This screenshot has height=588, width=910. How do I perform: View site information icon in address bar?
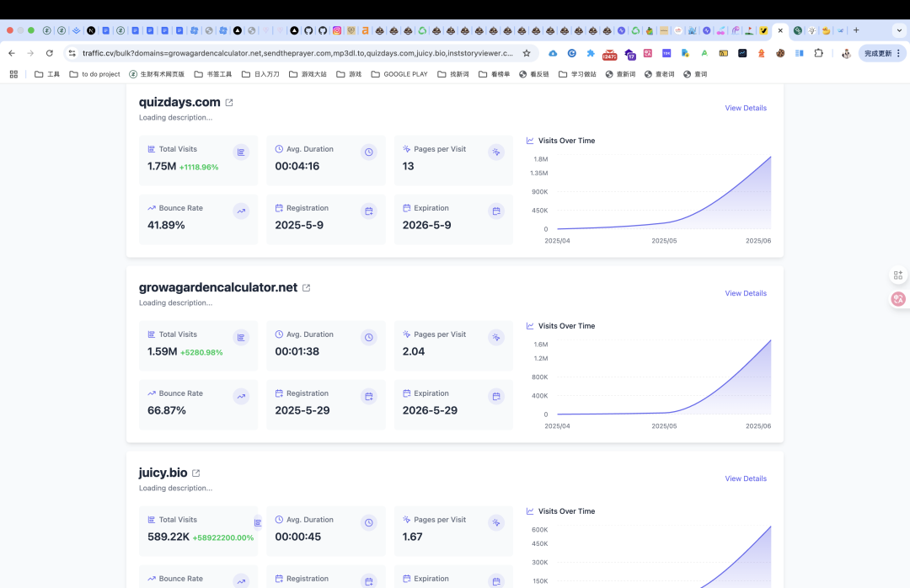(72, 53)
